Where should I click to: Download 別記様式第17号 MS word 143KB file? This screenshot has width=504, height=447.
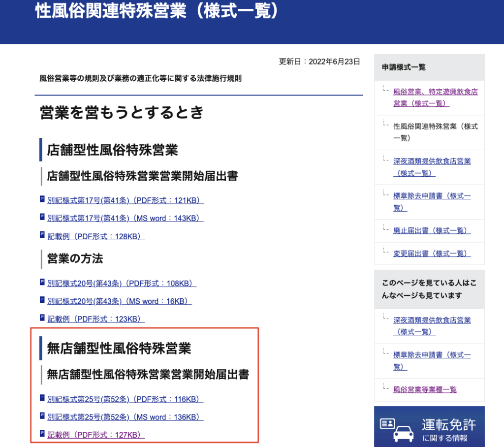[x=125, y=218]
